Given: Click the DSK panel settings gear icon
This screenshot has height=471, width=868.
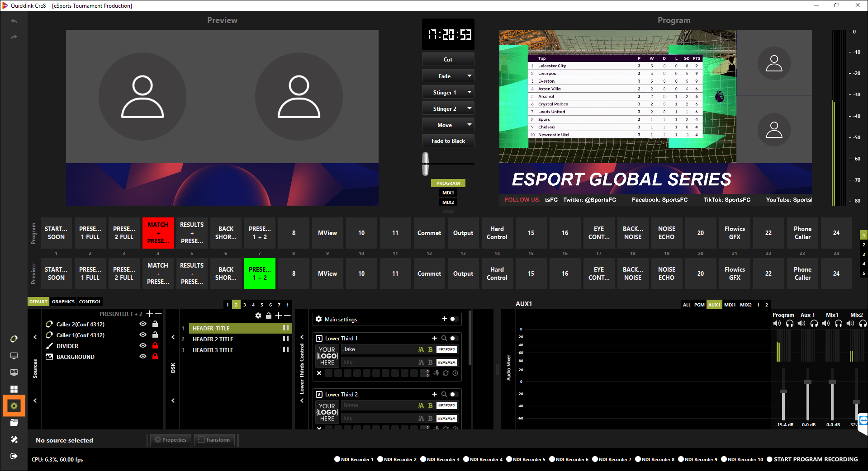Looking at the screenshot, I should [258, 316].
